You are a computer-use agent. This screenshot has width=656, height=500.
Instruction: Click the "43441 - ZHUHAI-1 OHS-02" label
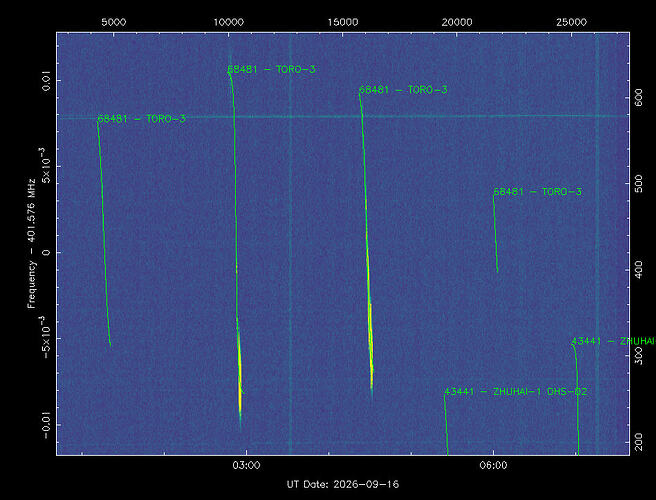(x=515, y=392)
